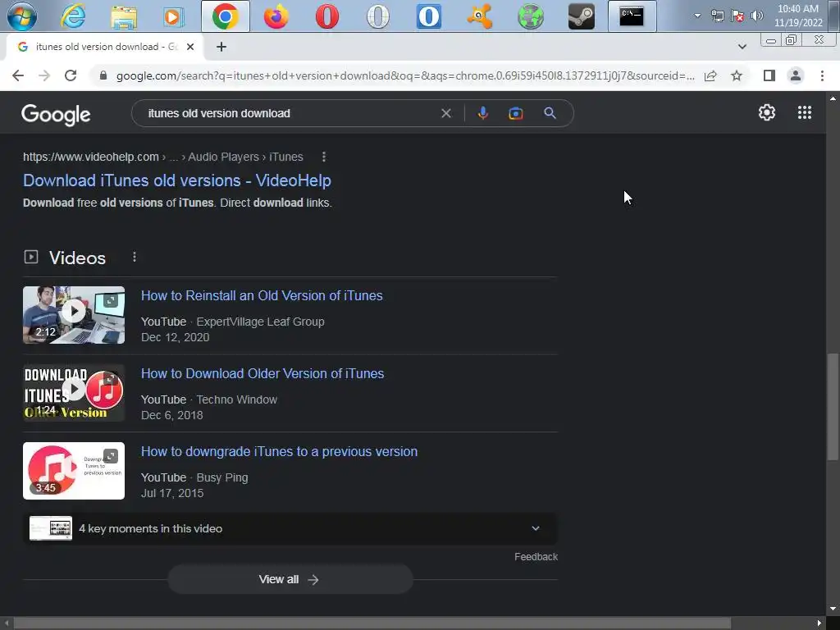Launch Avast antivirus from the taskbar

click(x=479, y=16)
